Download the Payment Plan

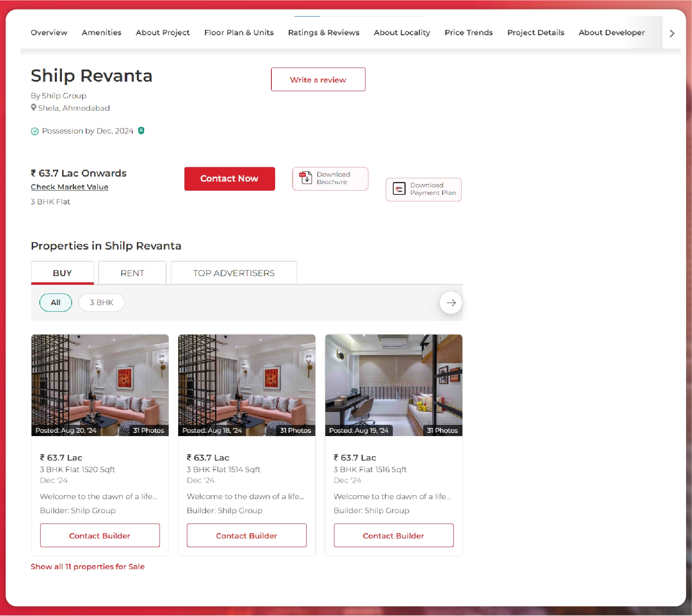coord(423,189)
